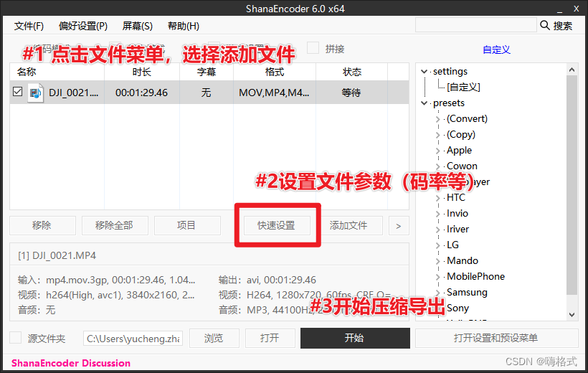Start encoding with 开始 button
Viewport: 588px width, 373px height.
[355, 338]
